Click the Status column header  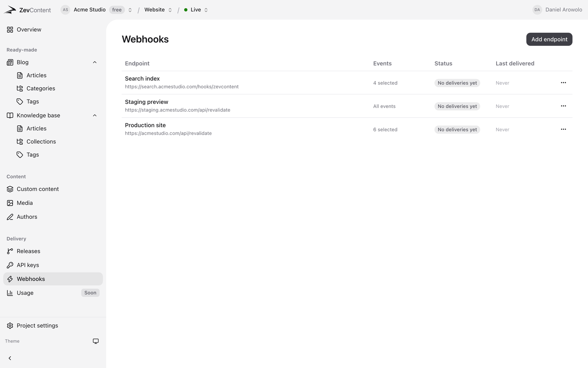443,63
